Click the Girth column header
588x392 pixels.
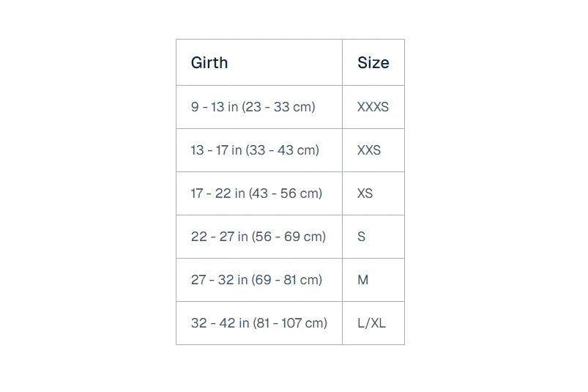[209, 63]
